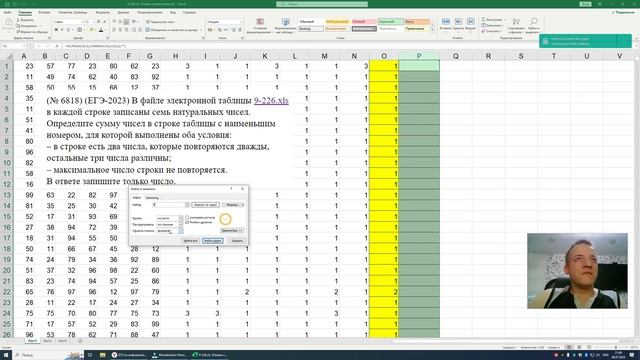Image resolution: width=640 pixels, height=360 pixels.
Task: Switch to the Data ribbon tab
Action: pyautogui.click(x=123, y=12)
